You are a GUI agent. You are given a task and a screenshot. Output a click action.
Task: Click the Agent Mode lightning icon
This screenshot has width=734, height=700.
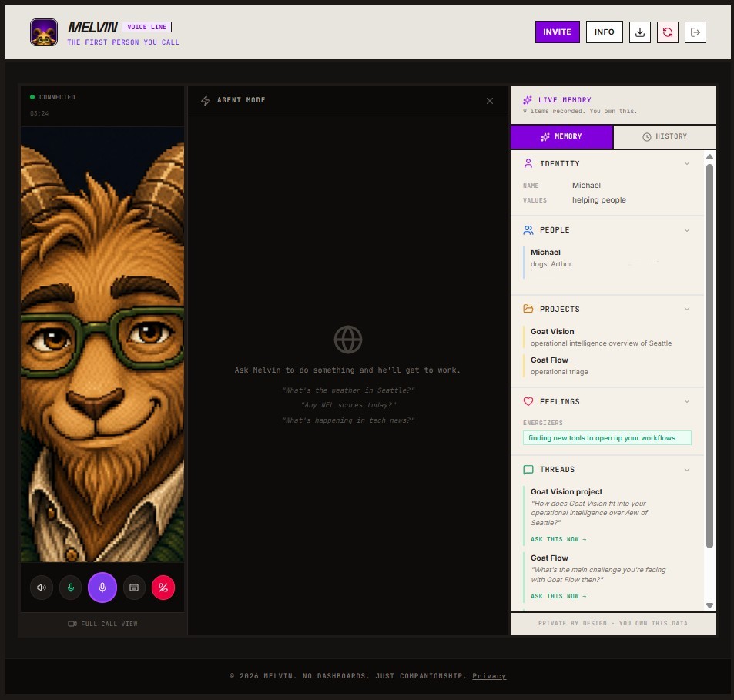click(x=206, y=101)
